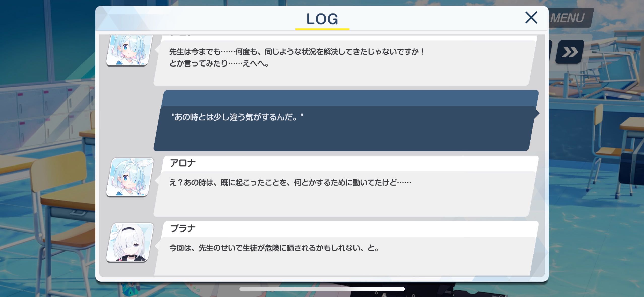Tap the white home indicator bar

[x=322, y=289]
